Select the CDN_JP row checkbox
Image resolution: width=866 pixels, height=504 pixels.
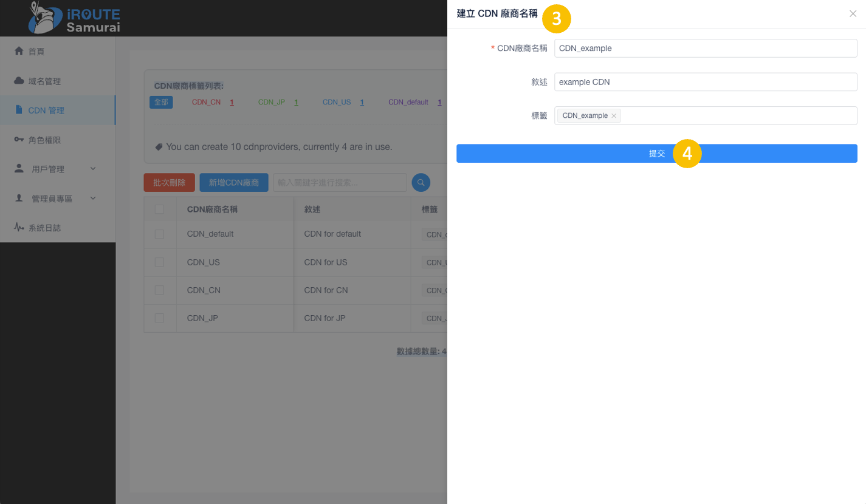click(159, 318)
